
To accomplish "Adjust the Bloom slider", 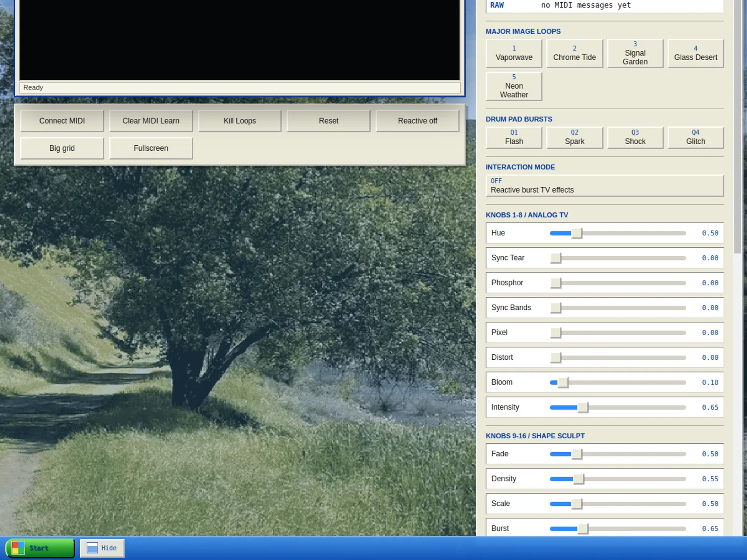I will (618, 383).
